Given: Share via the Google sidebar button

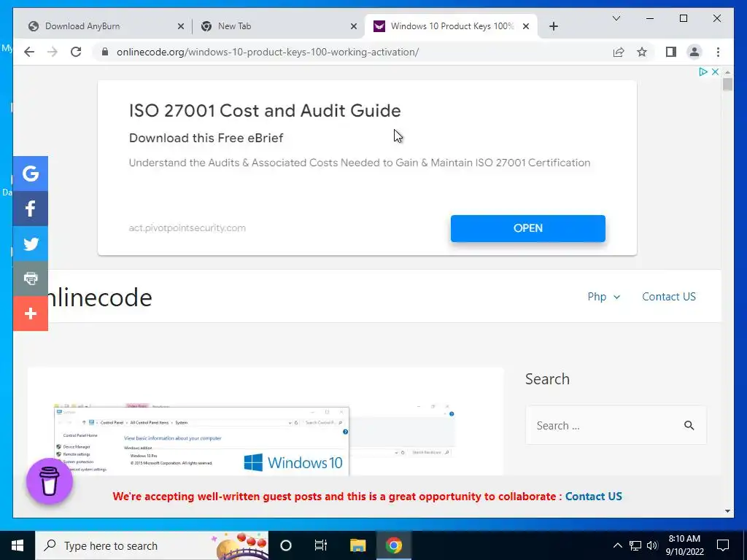Looking at the screenshot, I should point(31,174).
